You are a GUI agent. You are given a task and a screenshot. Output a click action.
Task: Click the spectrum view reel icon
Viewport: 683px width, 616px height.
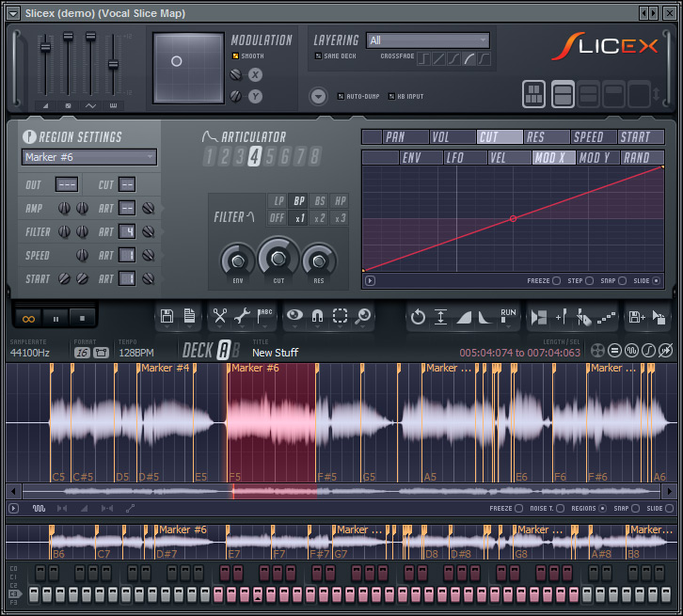coord(597,351)
